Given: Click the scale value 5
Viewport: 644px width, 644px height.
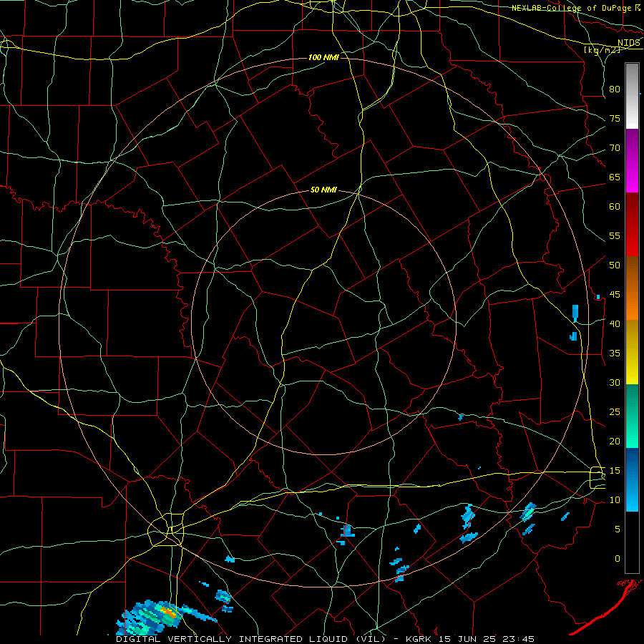Looking at the screenshot, I should pos(618,530).
